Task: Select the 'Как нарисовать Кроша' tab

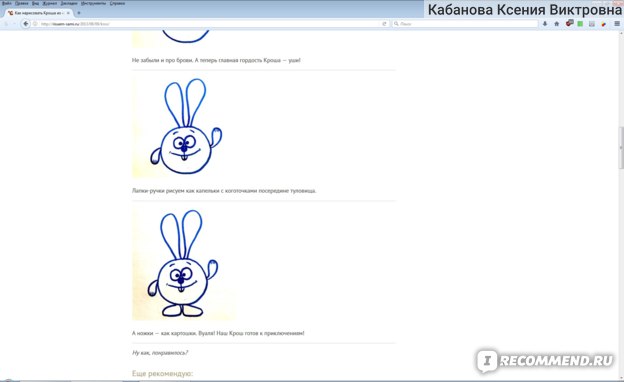Action: (x=39, y=13)
